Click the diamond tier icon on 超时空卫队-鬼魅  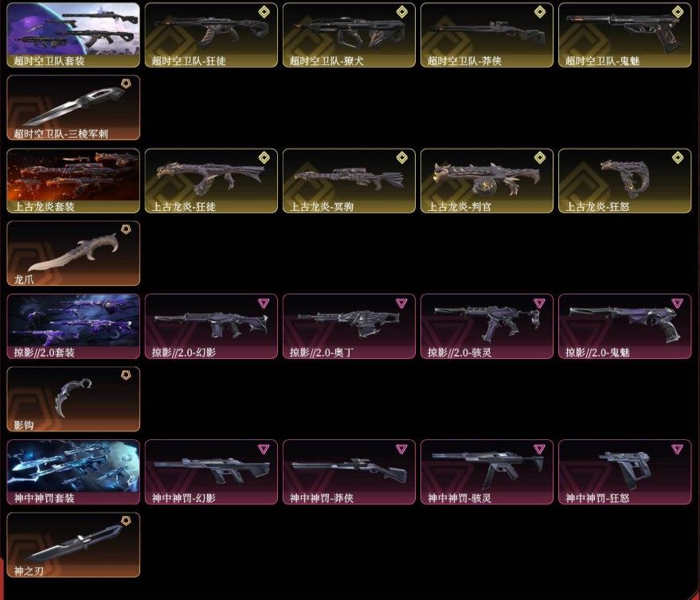tap(678, 12)
